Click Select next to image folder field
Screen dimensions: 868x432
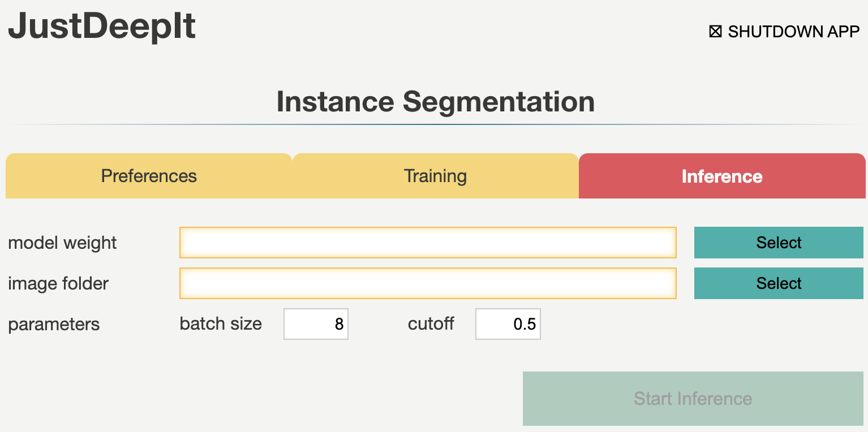[779, 283]
